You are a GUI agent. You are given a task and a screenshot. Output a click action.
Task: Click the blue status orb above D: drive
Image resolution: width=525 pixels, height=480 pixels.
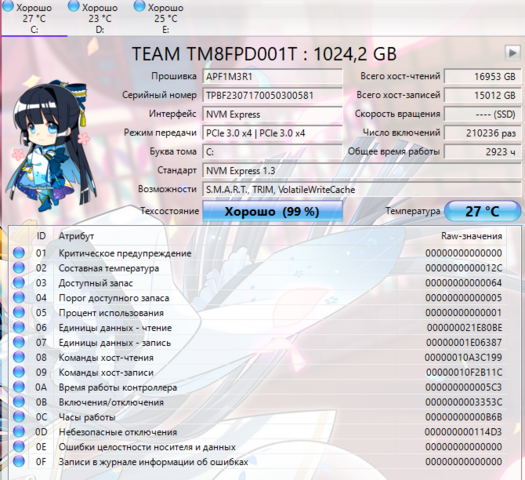[74, 6]
